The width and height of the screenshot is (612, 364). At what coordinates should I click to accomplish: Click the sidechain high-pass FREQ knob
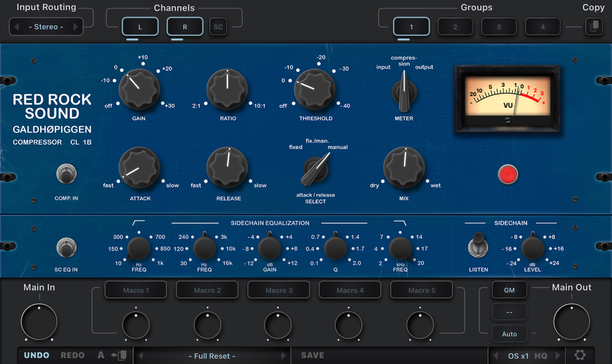139,248
